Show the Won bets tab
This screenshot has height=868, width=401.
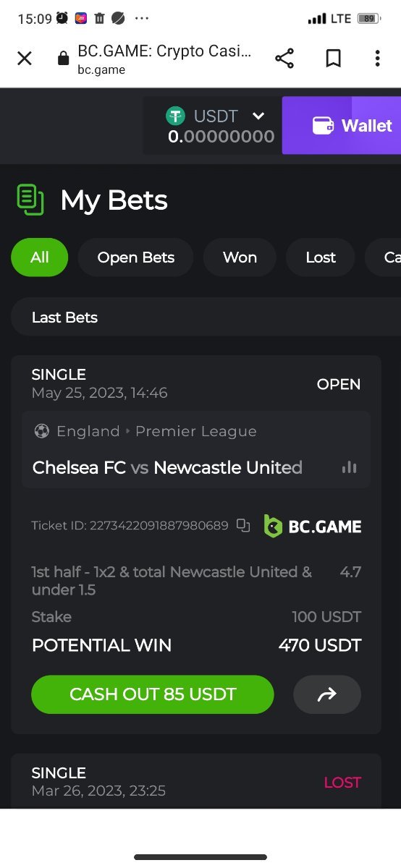240,258
